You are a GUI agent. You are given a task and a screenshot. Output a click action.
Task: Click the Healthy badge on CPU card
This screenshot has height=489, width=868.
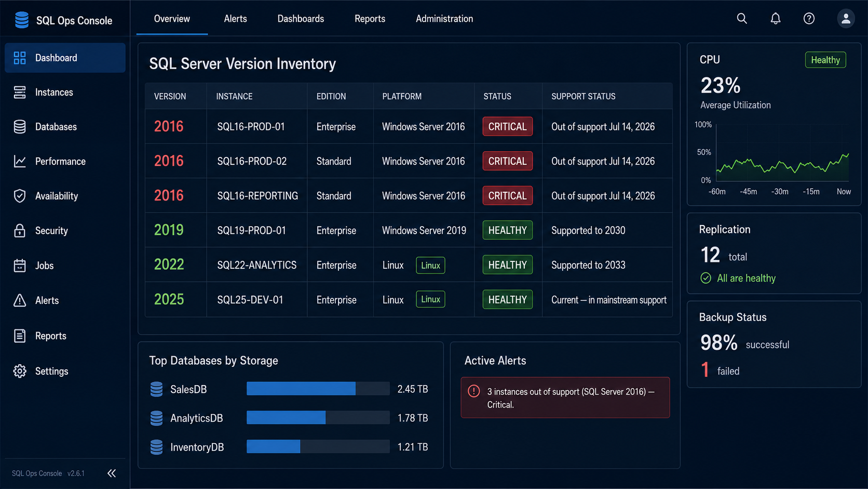[825, 60]
